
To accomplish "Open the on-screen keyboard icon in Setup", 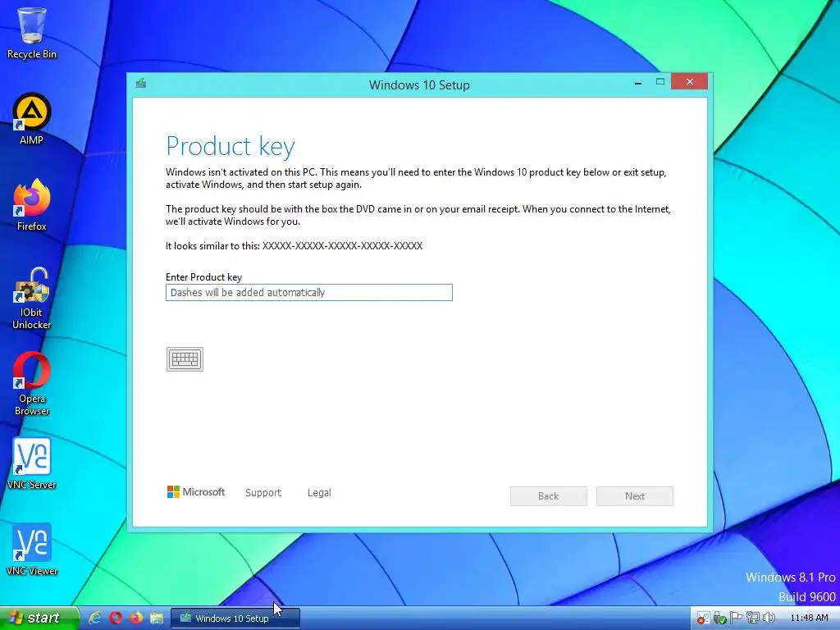I will pyautogui.click(x=185, y=359).
